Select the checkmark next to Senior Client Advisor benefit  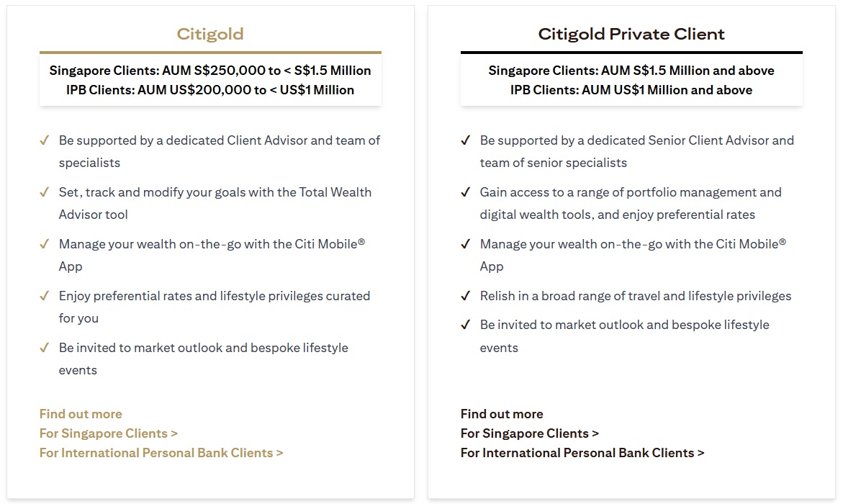point(466,140)
